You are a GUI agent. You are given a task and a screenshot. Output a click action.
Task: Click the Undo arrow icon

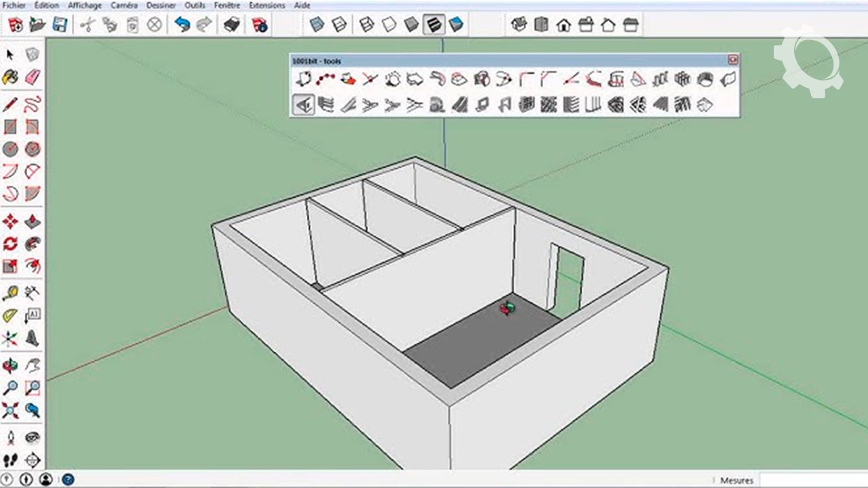pos(182,25)
